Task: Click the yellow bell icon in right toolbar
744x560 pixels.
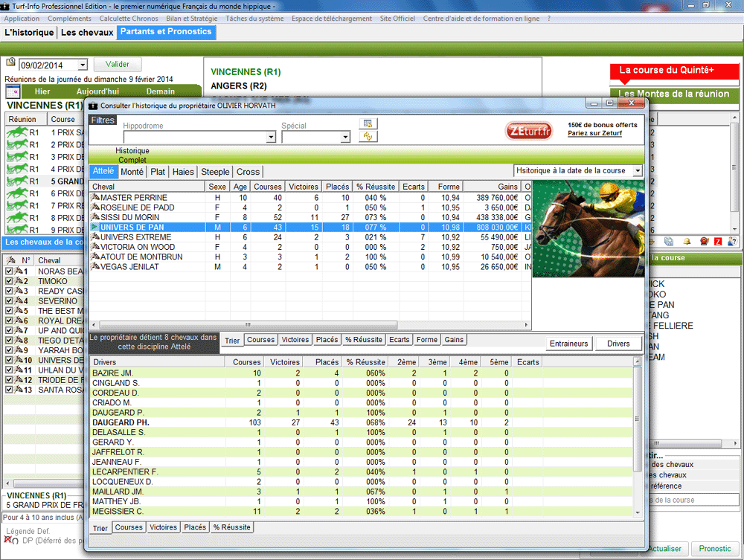Action: click(686, 242)
